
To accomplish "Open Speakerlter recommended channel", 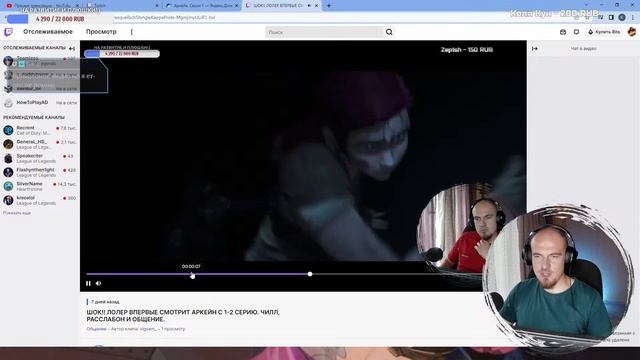I will (x=40, y=158).
